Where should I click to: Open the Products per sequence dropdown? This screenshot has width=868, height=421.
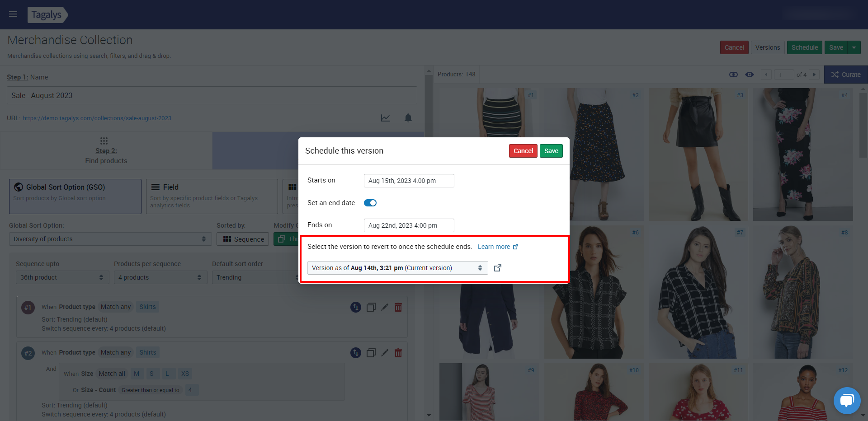point(160,277)
